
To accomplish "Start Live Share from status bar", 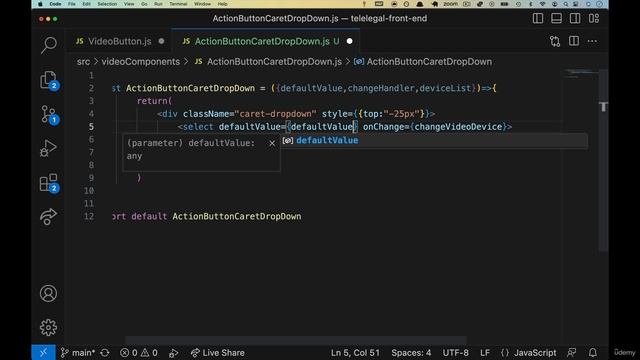I will coord(218,353).
